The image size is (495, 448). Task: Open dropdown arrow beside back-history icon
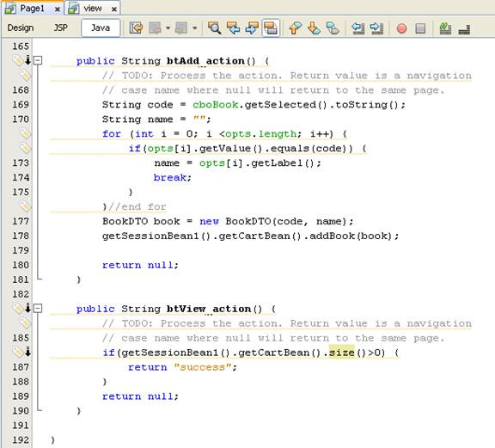pos(168,28)
